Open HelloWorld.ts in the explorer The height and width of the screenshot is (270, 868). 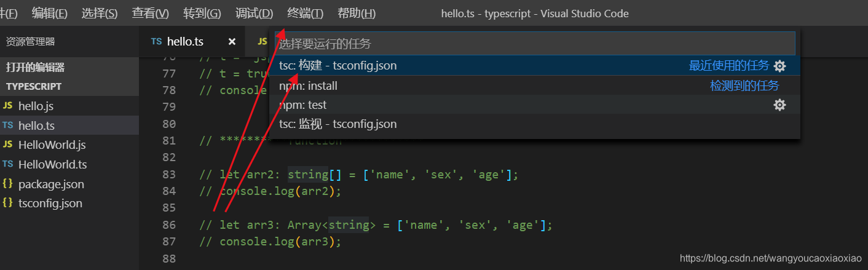tap(69, 165)
